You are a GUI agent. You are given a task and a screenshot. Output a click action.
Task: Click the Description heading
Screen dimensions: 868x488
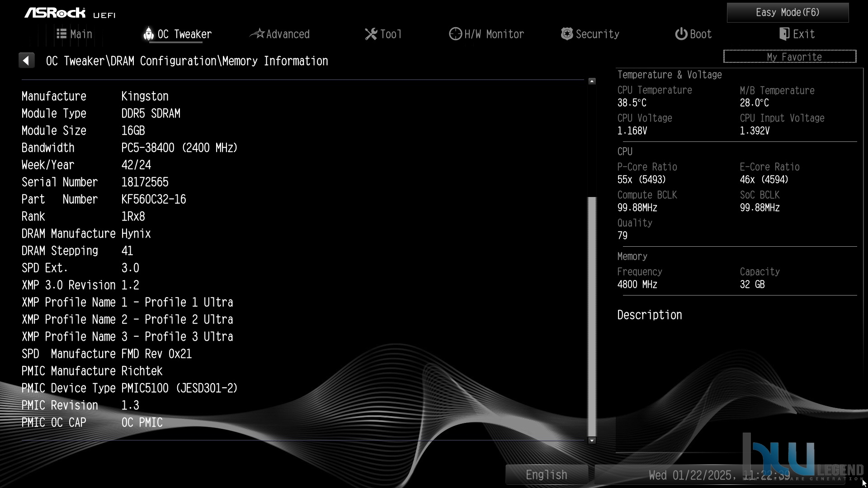coord(650,315)
